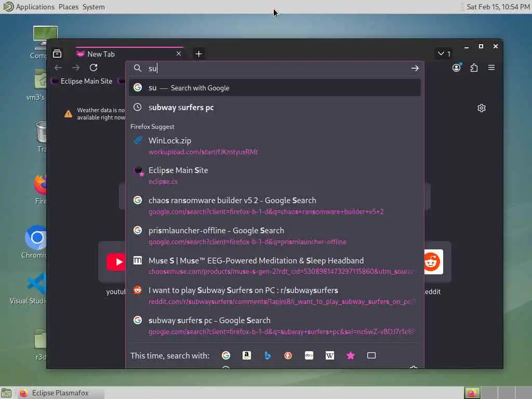Open Chromium desktop icon
The width and height of the screenshot is (532, 399).
[35, 242]
